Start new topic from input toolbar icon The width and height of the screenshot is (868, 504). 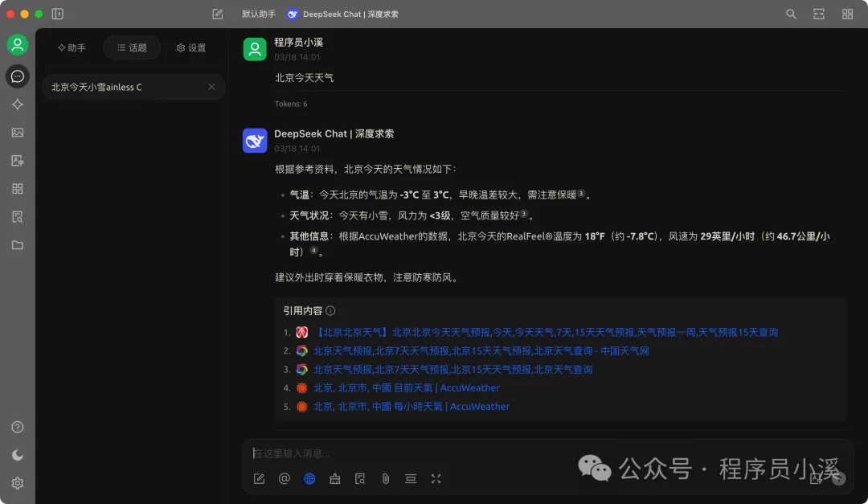pos(259,478)
